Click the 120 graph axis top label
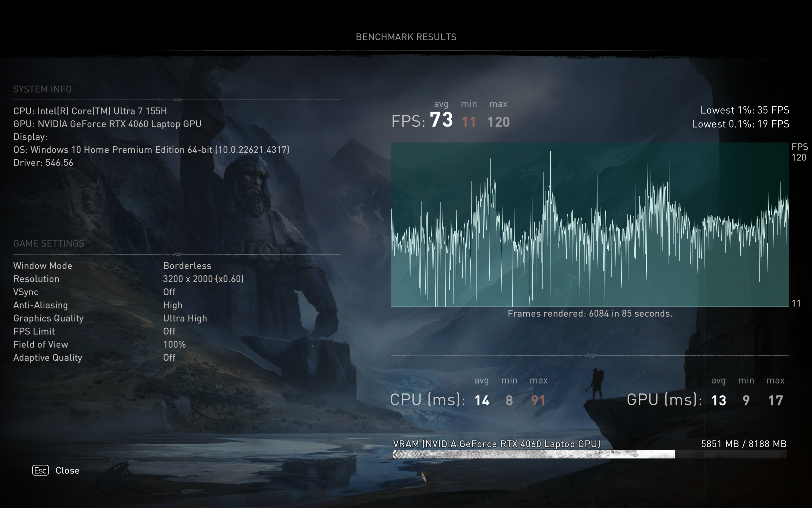This screenshot has height=508, width=812. 799,157
